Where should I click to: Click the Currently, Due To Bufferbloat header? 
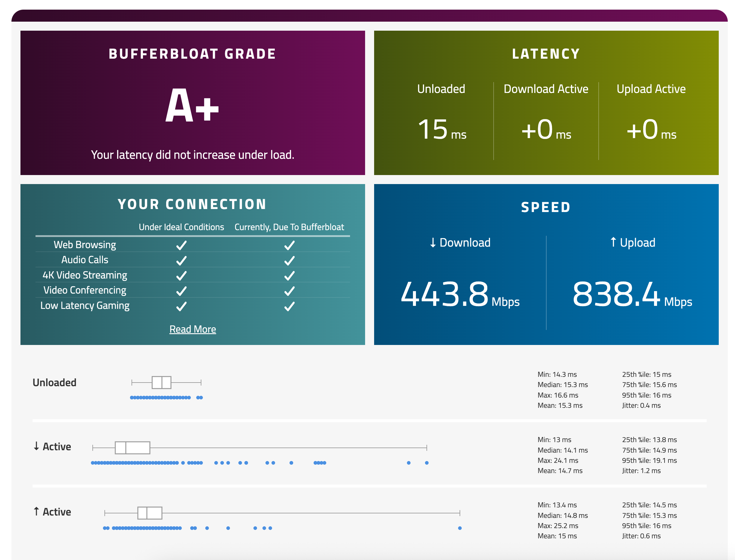click(289, 227)
